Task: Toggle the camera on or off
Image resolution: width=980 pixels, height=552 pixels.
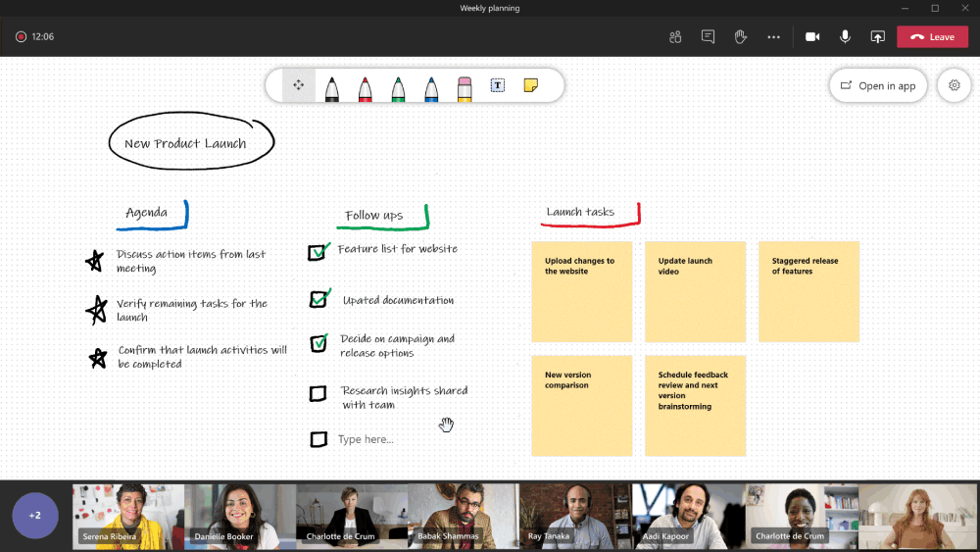Action: coord(812,37)
